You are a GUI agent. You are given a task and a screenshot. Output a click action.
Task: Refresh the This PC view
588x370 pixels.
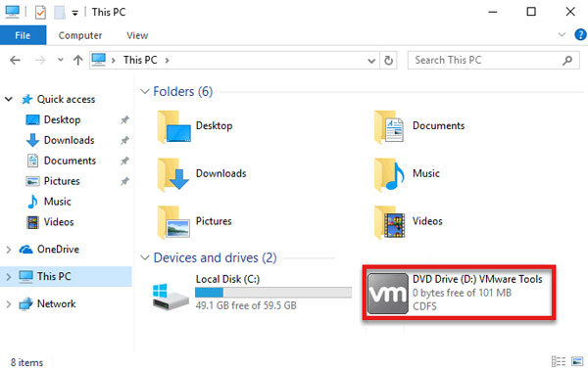[388, 61]
